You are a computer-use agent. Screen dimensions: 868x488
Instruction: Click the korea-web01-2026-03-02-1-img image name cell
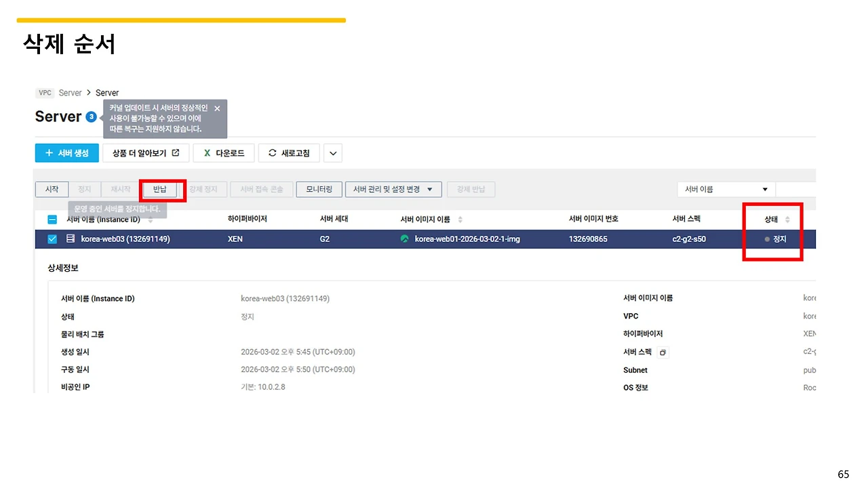[467, 239]
